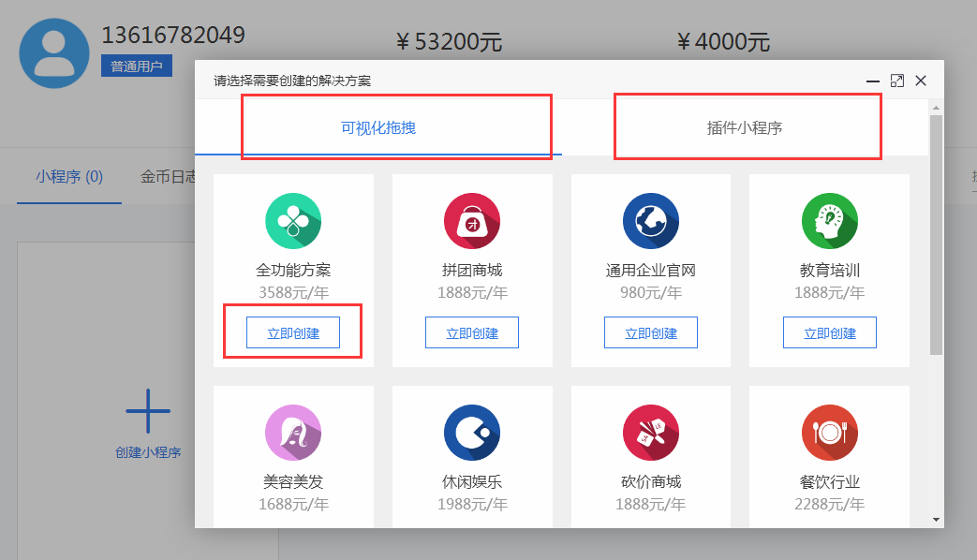Click the 教育培训 lightbulb head icon
This screenshot has height=560, width=977.
830,222
